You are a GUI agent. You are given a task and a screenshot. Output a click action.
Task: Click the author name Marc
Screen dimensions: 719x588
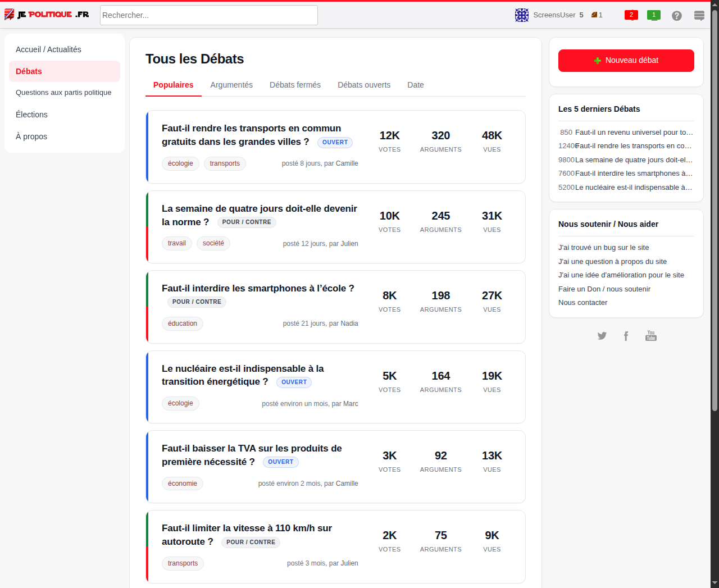[351, 404]
